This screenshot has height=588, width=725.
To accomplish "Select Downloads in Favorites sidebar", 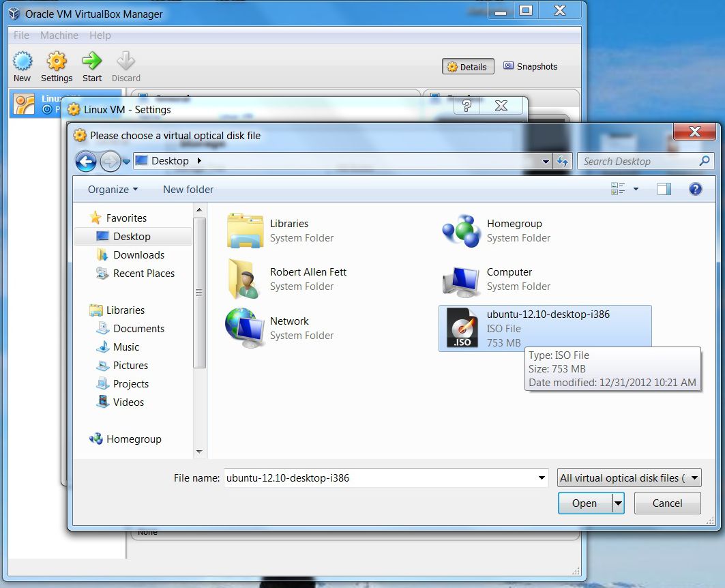I will tap(138, 254).
